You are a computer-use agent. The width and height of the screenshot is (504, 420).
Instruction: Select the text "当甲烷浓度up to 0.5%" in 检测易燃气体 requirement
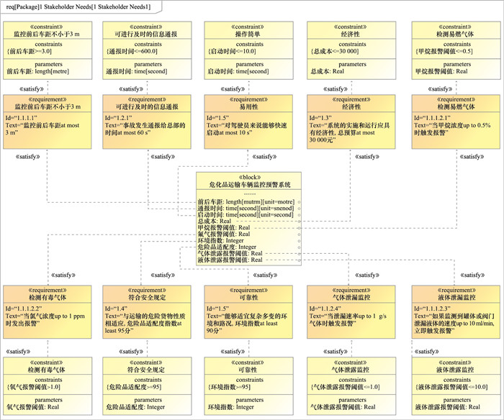pos(459,125)
